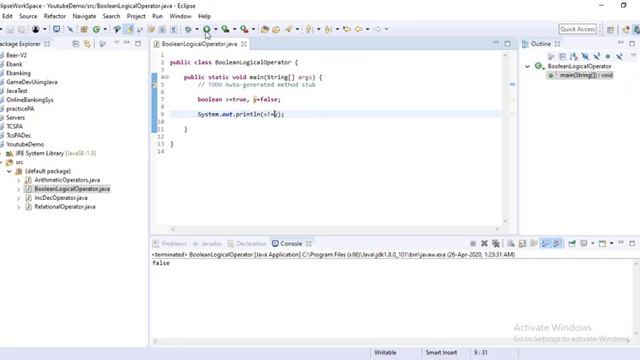Open the Run menu
Screen dimensions: 640x360
coord(157,16)
